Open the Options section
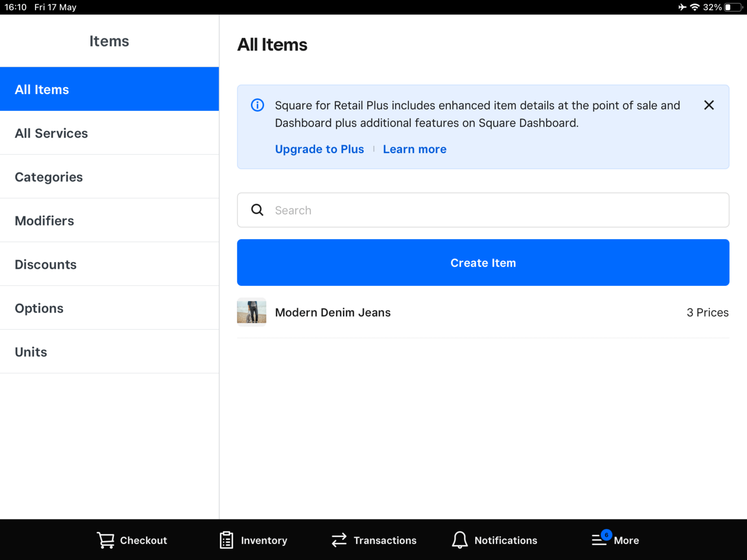This screenshot has height=560, width=747. pos(109,308)
